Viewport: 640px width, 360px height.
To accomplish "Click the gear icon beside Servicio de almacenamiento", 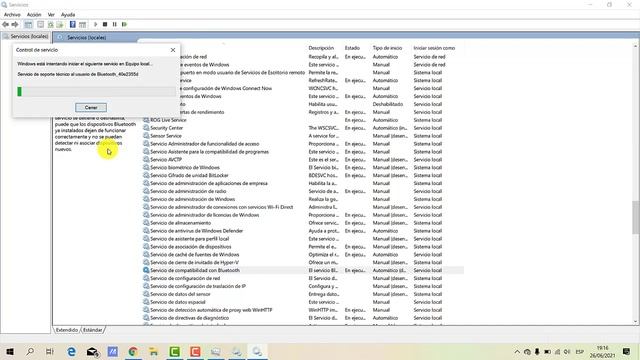I will click(x=146, y=222).
